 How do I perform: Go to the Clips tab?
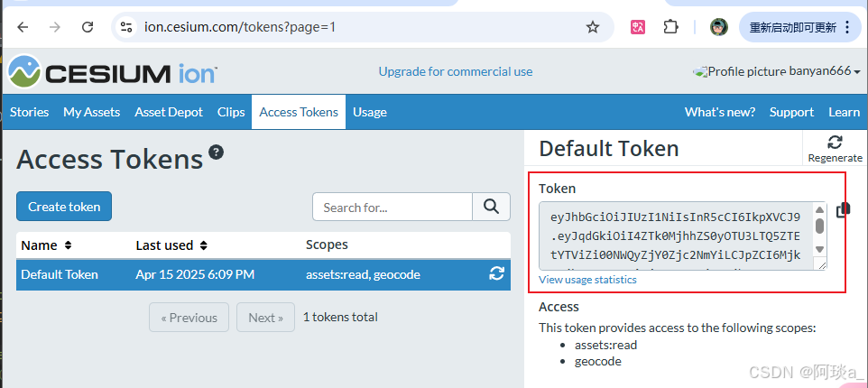(231, 112)
